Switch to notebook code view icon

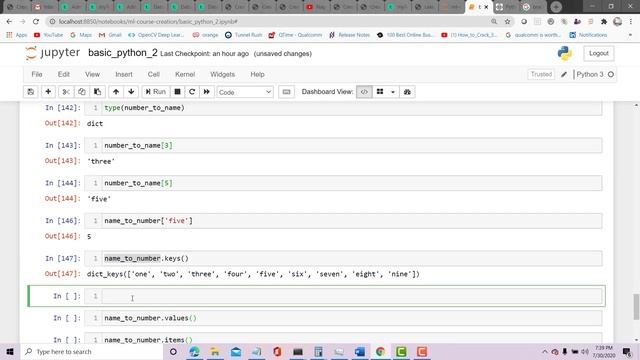364,92
